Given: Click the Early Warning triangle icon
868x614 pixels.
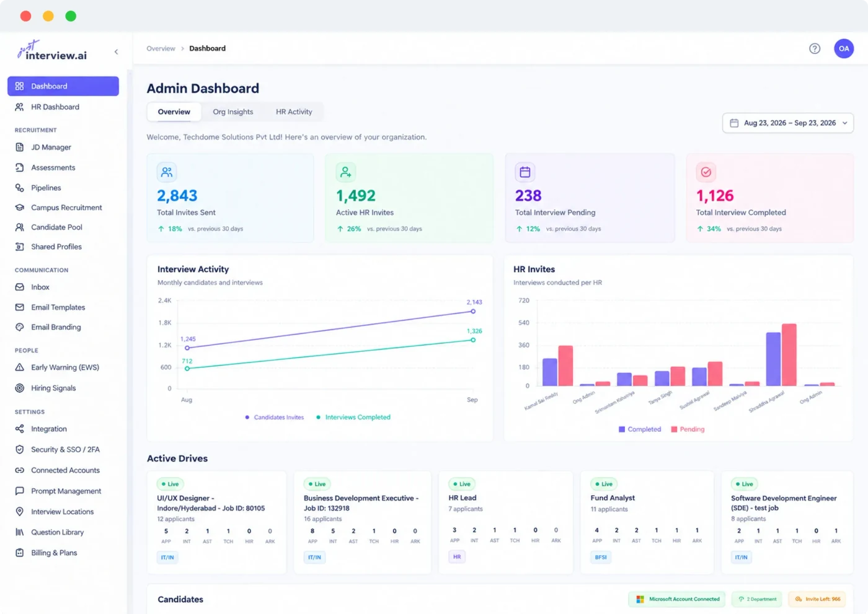Looking at the screenshot, I should point(20,367).
